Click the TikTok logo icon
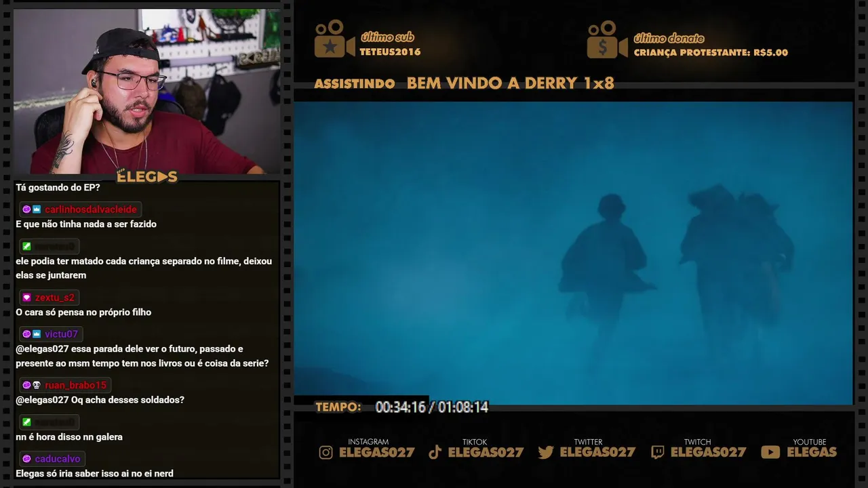The image size is (868, 488). [435, 452]
